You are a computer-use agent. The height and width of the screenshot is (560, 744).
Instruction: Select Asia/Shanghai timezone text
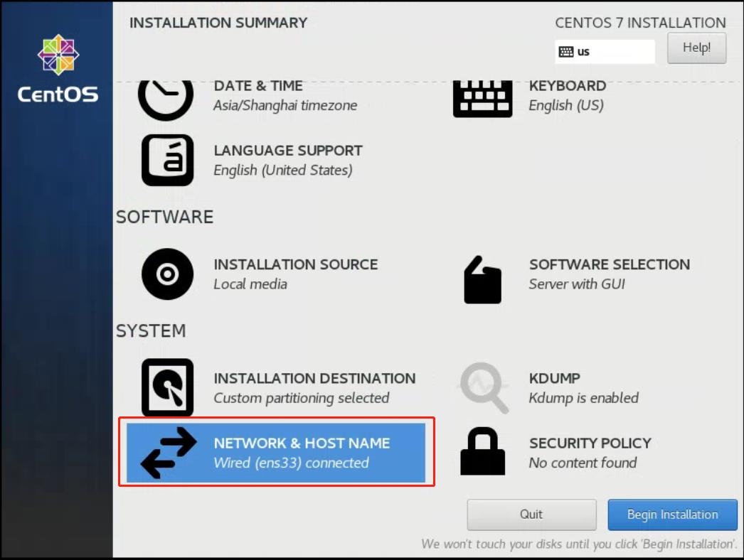pyautogui.click(x=285, y=105)
